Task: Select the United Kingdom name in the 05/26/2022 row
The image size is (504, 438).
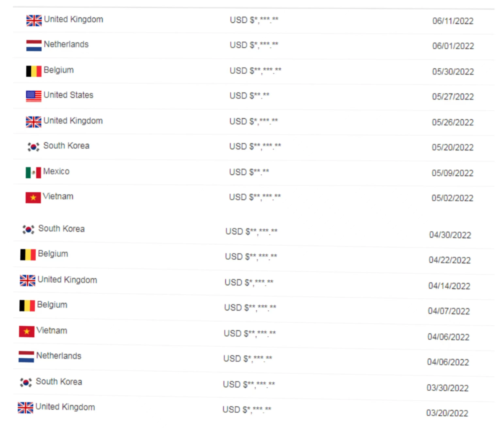Action: click(73, 121)
